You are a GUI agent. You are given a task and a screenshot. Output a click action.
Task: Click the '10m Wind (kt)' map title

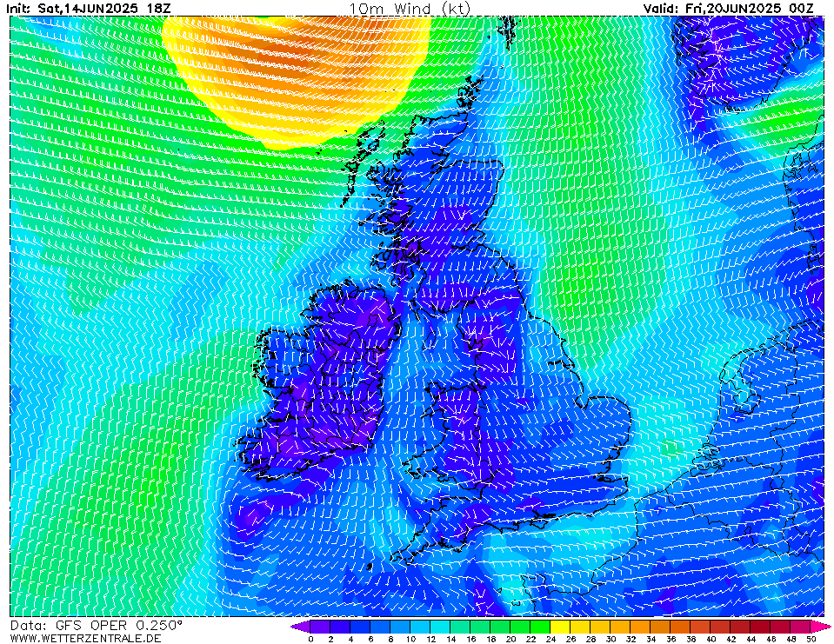(410, 9)
